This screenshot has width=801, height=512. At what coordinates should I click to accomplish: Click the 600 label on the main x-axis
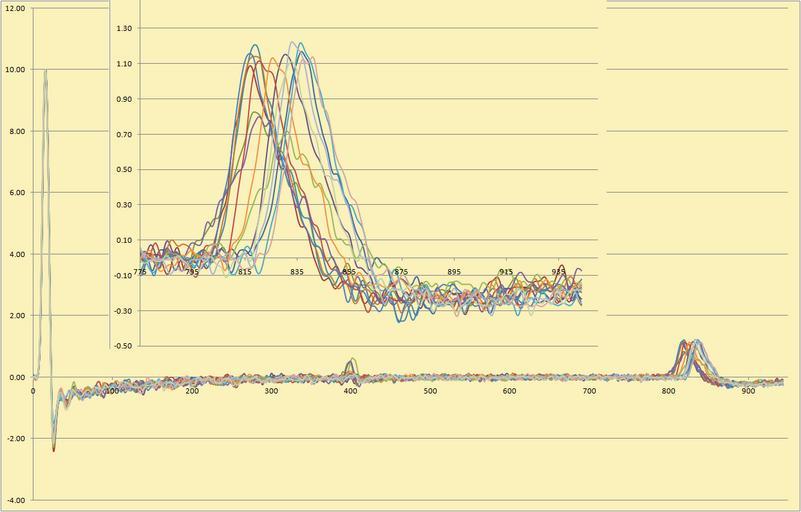(x=510, y=390)
